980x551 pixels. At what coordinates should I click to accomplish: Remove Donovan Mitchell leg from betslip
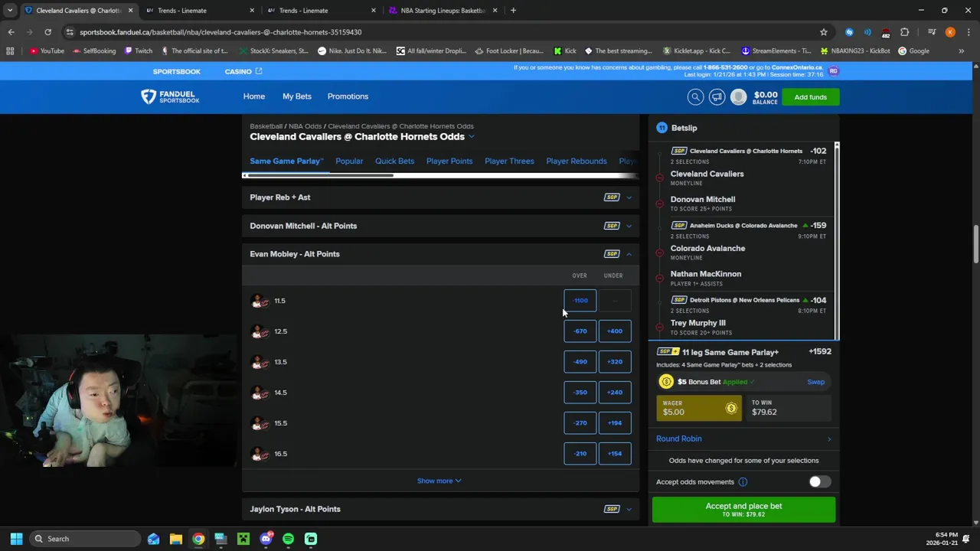click(659, 204)
